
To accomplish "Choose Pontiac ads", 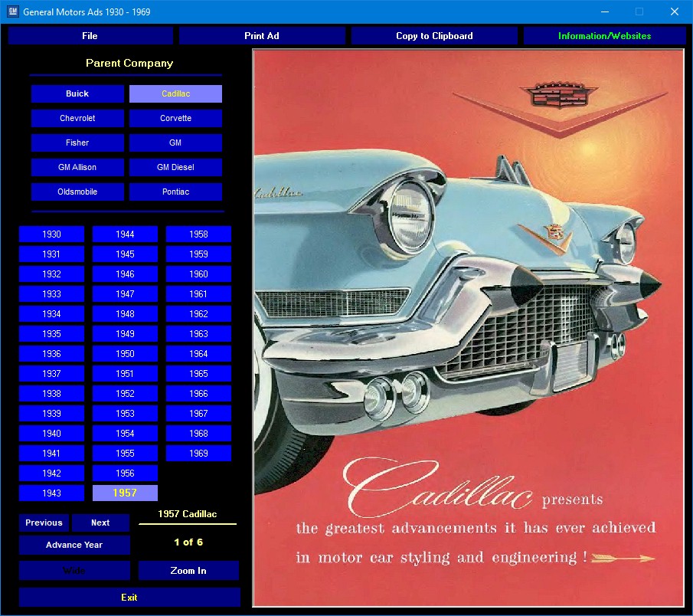I will click(175, 192).
